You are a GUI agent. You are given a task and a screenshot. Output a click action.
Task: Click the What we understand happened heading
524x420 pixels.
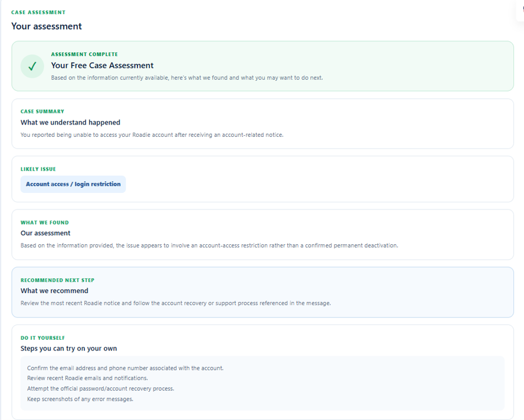pos(70,122)
